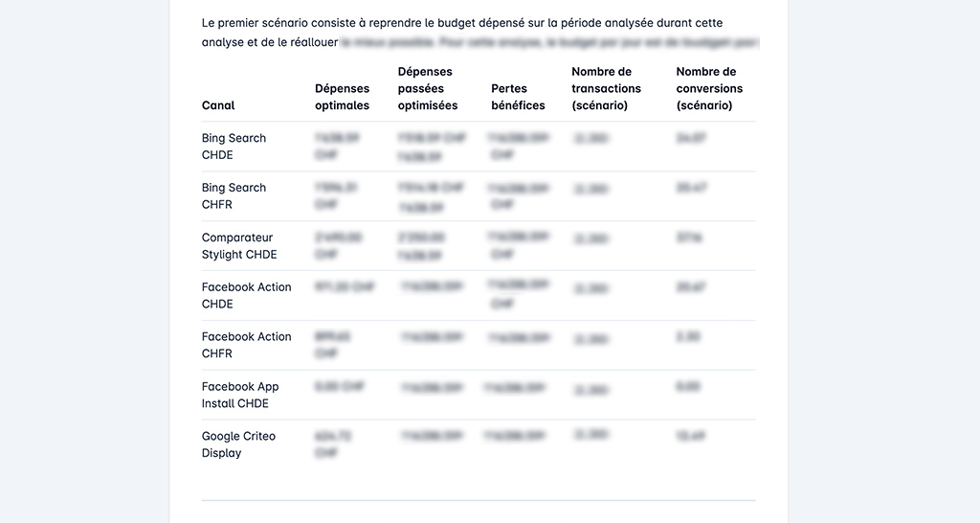Click Nombre de conversions (scénario) header
Image resolution: width=980 pixels, height=523 pixels.
[x=709, y=88]
